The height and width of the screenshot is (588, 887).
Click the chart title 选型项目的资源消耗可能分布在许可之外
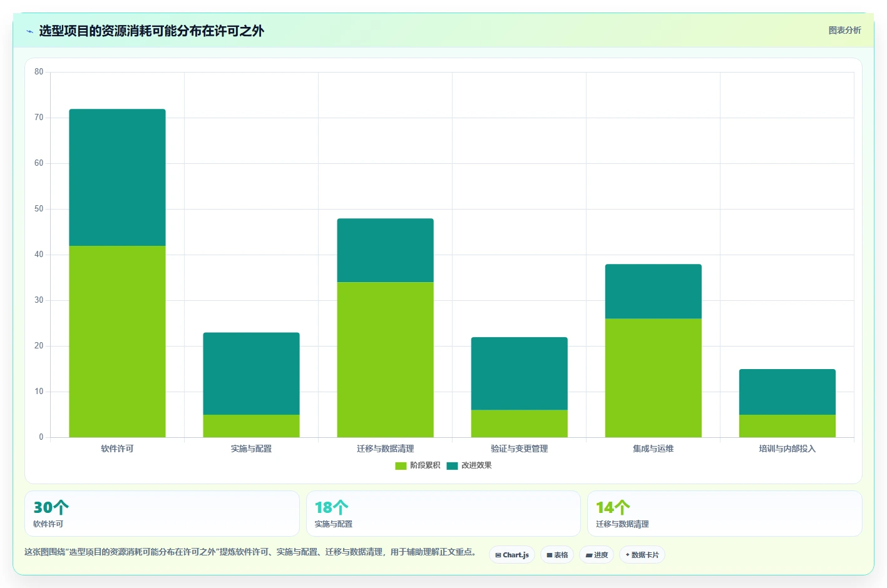click(151, 31)
